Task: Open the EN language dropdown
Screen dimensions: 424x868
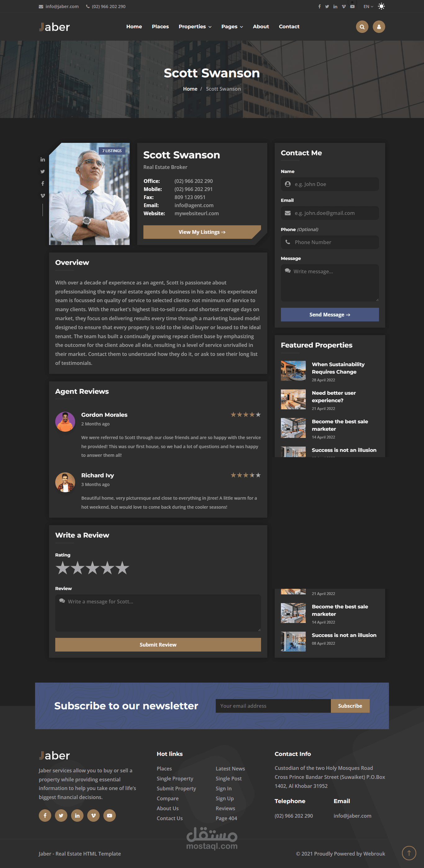Action: [x=368, y=7]
